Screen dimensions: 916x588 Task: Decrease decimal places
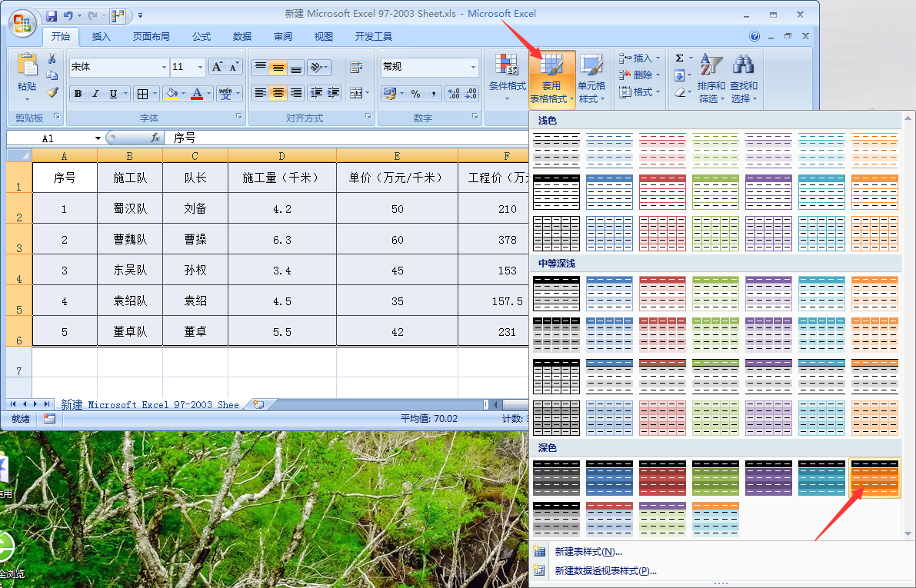471,94
